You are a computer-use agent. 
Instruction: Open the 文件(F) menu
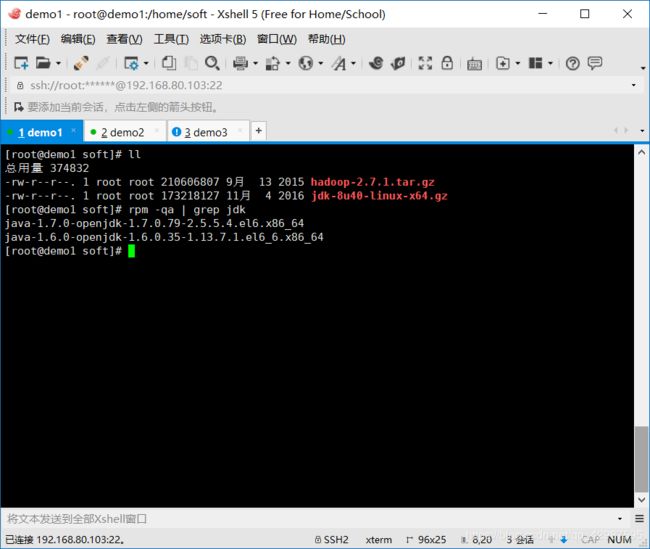coord(32,39)
